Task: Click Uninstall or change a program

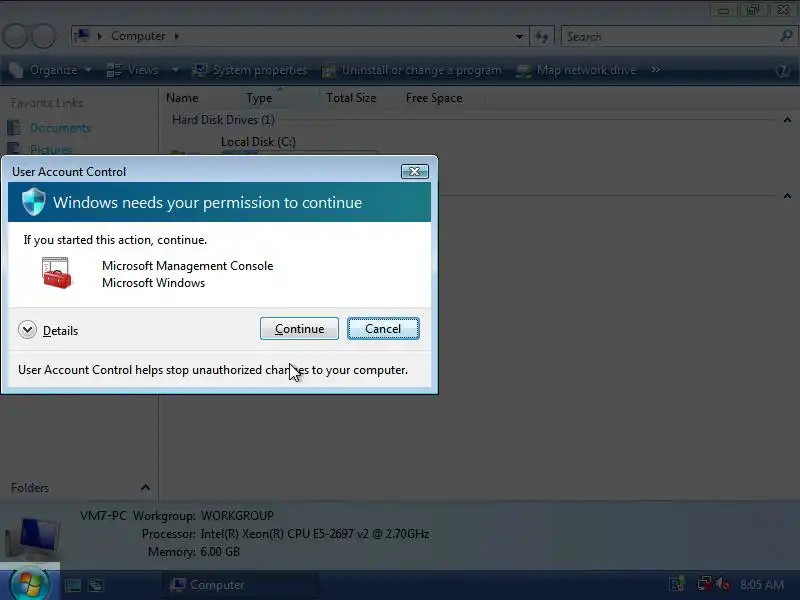Action: pos(412,70)
